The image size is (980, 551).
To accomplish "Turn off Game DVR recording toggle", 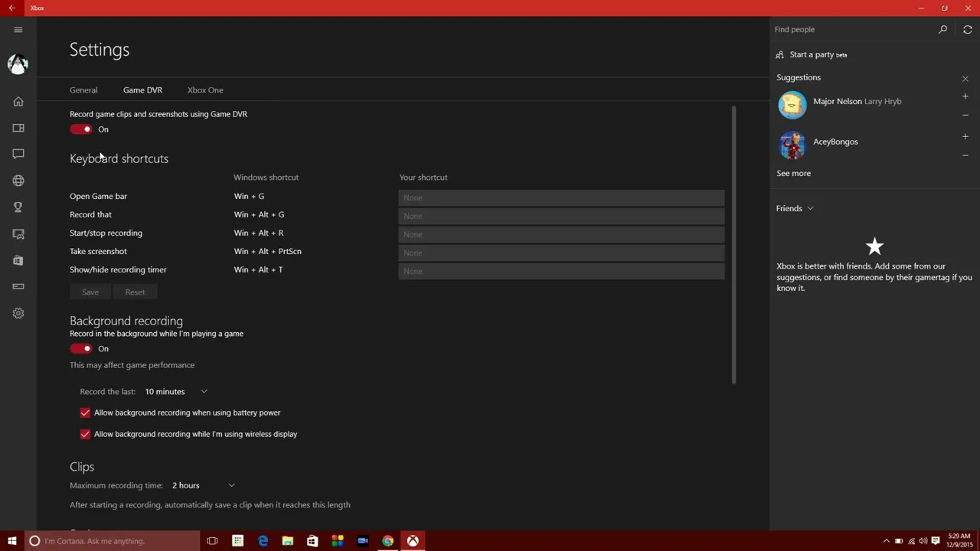I will [80, 129].
